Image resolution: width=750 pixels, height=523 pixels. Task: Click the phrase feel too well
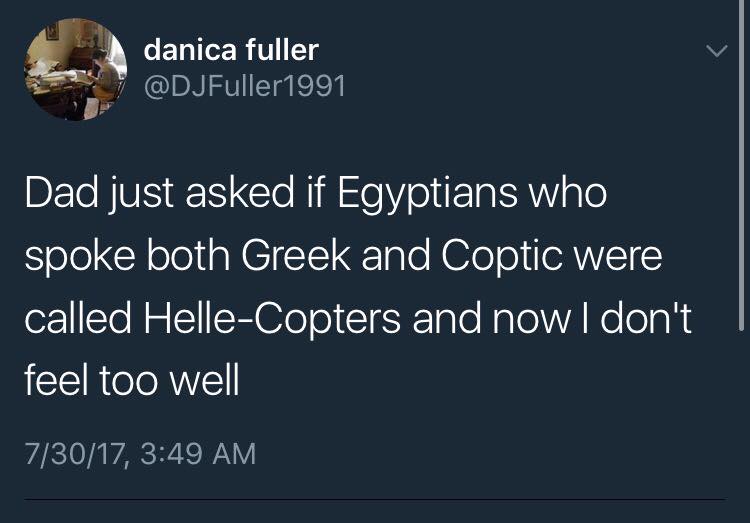pyautogui.click(x=132, y=380)
